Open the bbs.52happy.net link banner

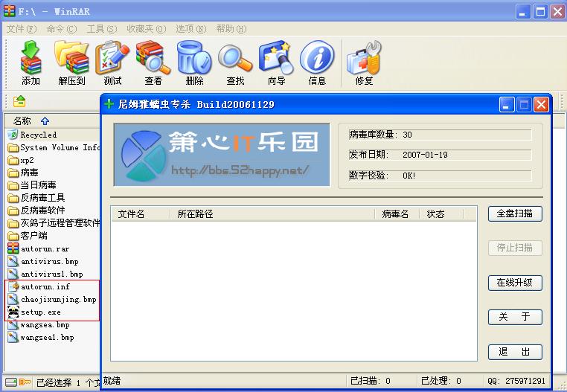(x=222, y=155)
